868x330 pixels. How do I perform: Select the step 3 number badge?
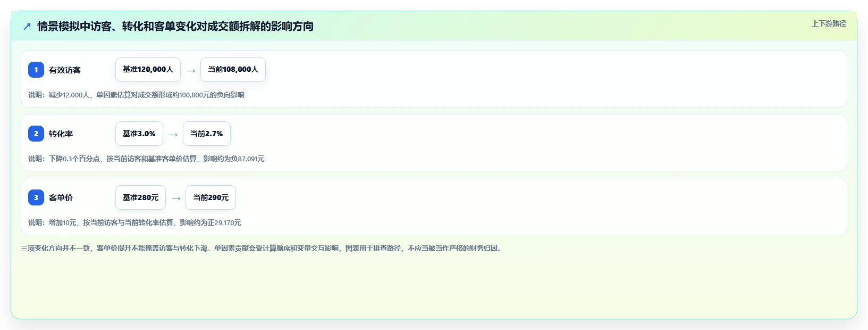(36, 197)
